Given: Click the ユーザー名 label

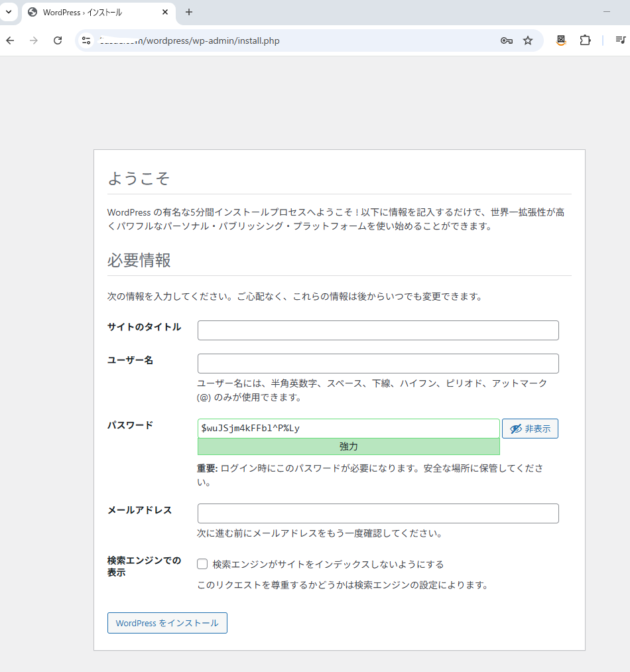Looking at the screenshot, I should tap(130, 360).
